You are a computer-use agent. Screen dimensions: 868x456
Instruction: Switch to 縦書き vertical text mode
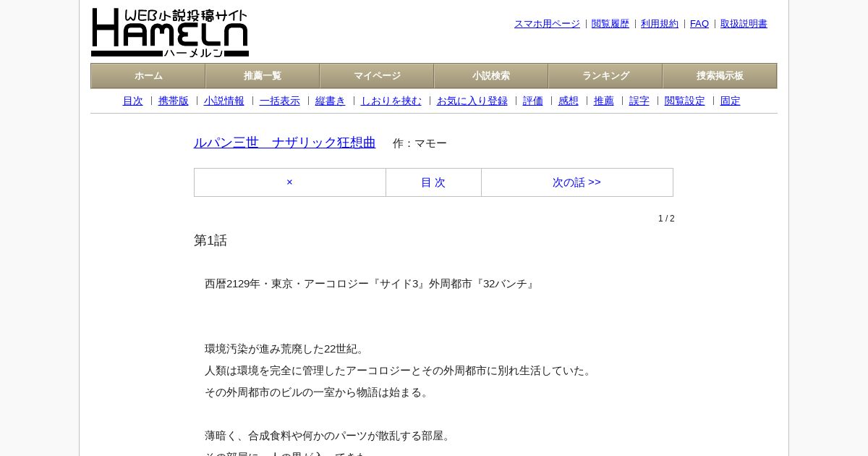coord(331,101)
